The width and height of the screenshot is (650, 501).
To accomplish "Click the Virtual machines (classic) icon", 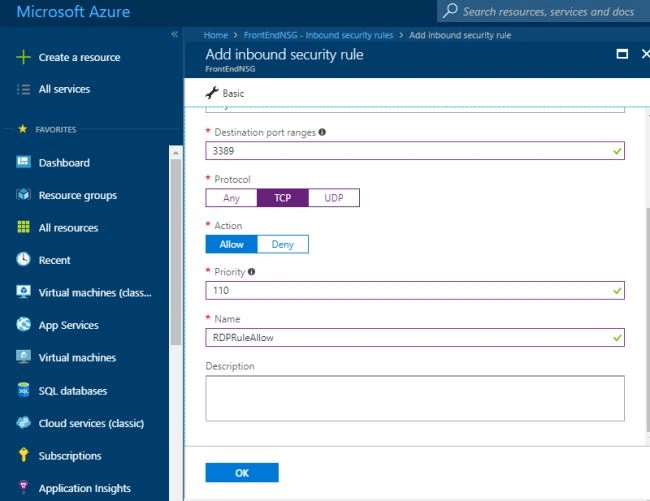I will pos(23,292).
